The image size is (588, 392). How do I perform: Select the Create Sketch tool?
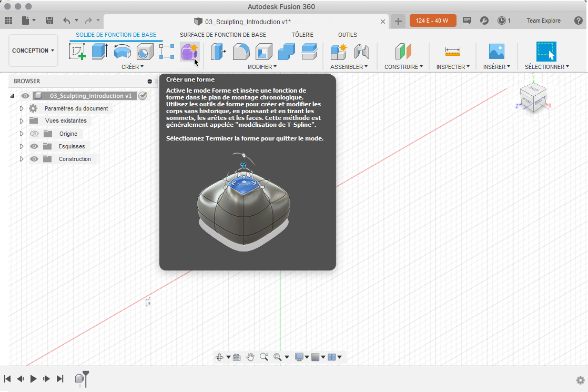(x=77, y=52)
